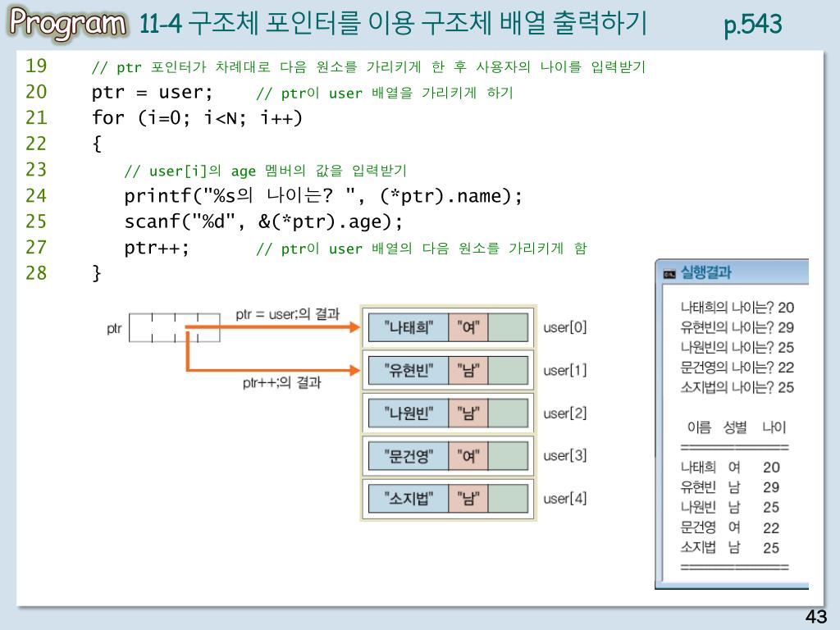This screenshot has width=840, height=630.
Task: Click the "소지법" name cell in the diagram
Action: [x=409, y=499]
